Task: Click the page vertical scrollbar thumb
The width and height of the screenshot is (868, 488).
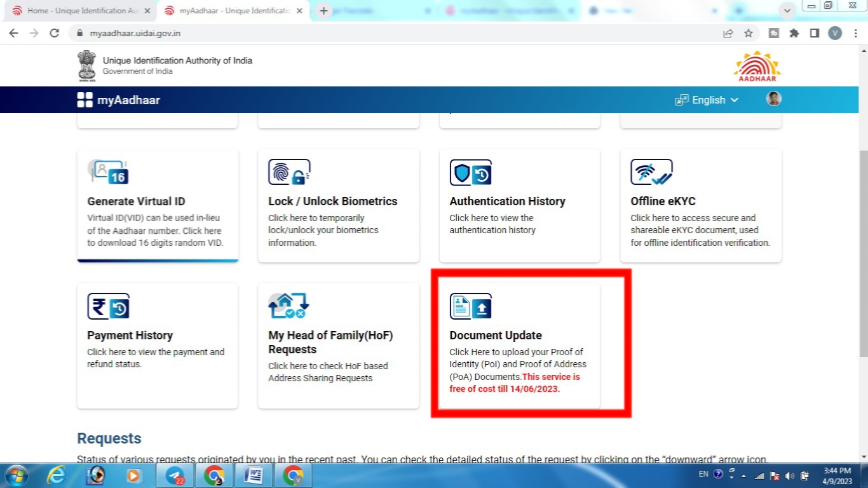Action: (863, 254)
